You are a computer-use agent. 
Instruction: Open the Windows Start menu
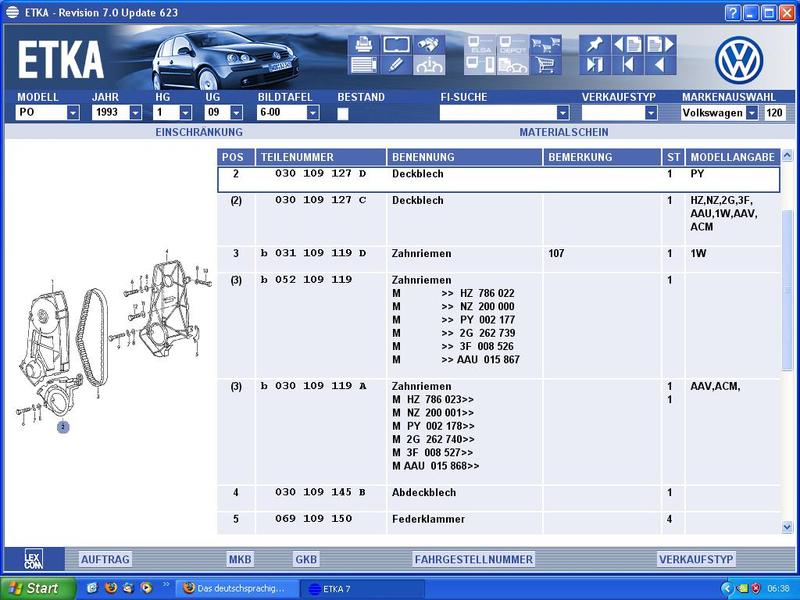[39, 588]
